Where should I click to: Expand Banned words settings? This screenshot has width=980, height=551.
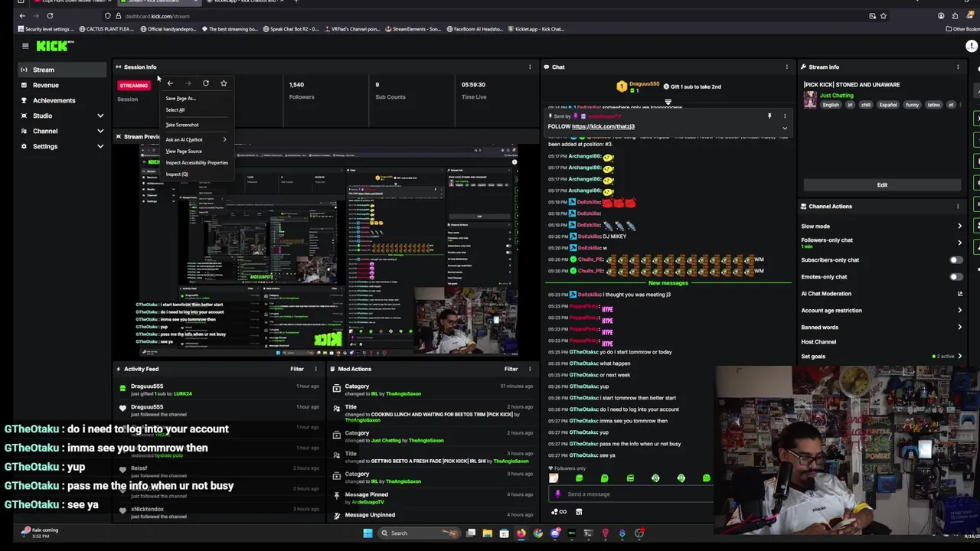[959, 327]
